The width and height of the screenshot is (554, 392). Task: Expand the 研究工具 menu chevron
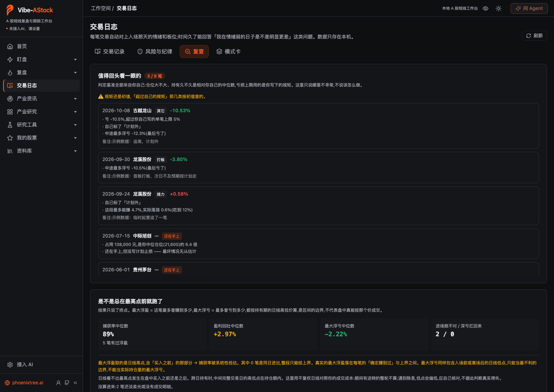click(75, 125)
